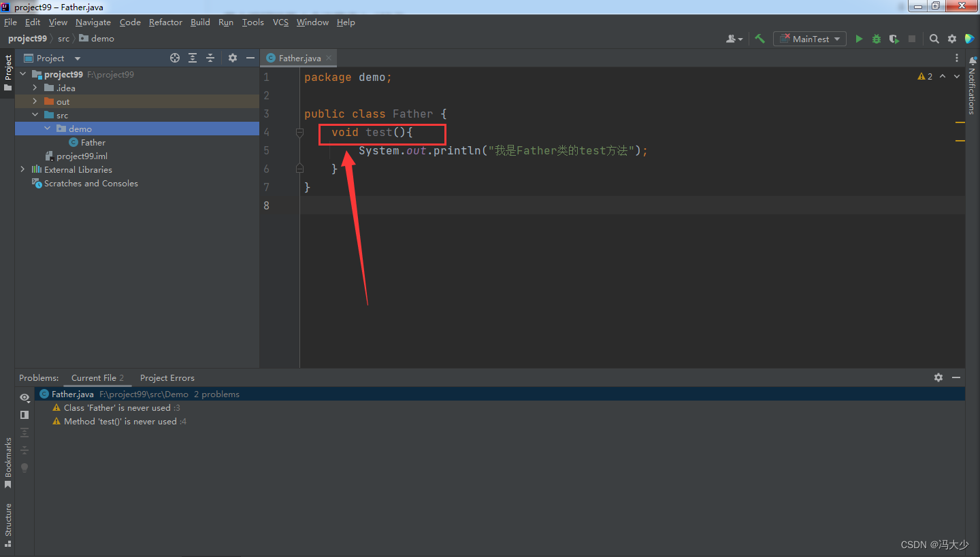Screen dimensions: 980x557
Task: Select "Class 'Father' is never used" warning
Action: (117, 407)
